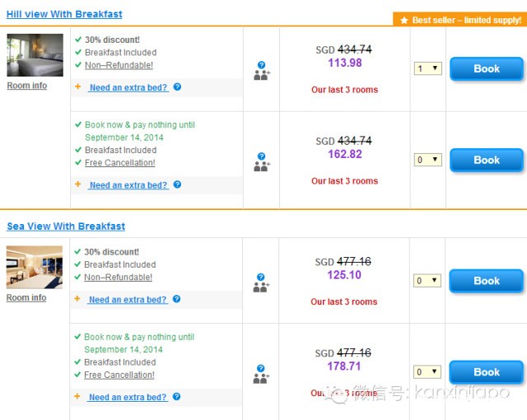Open the room quantity dropdown for the 162.82 rate
The image size is (527, 420).
click(428, 160)
